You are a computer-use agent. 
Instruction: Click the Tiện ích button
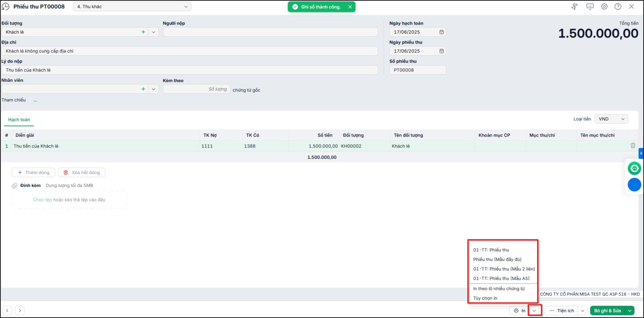pyautogui.click(x=561, y=310)
